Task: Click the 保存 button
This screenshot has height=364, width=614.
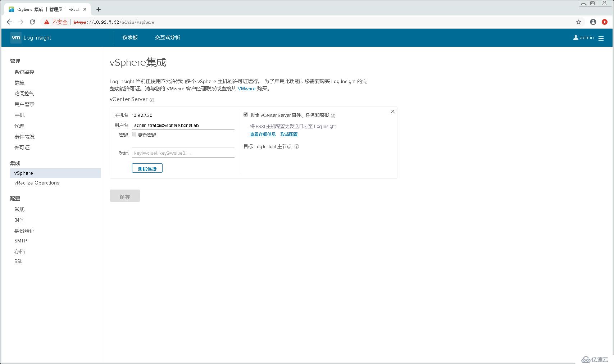Action: pos(125,196)
